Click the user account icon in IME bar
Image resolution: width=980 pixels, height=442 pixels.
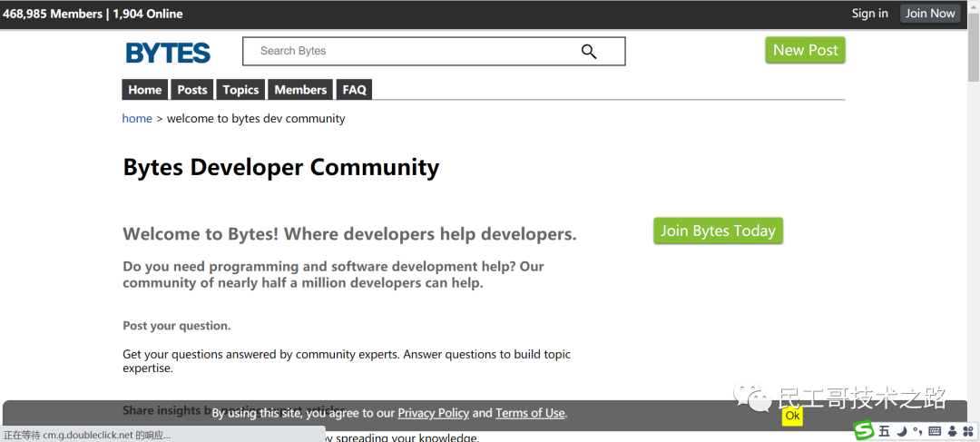[952, 431]
